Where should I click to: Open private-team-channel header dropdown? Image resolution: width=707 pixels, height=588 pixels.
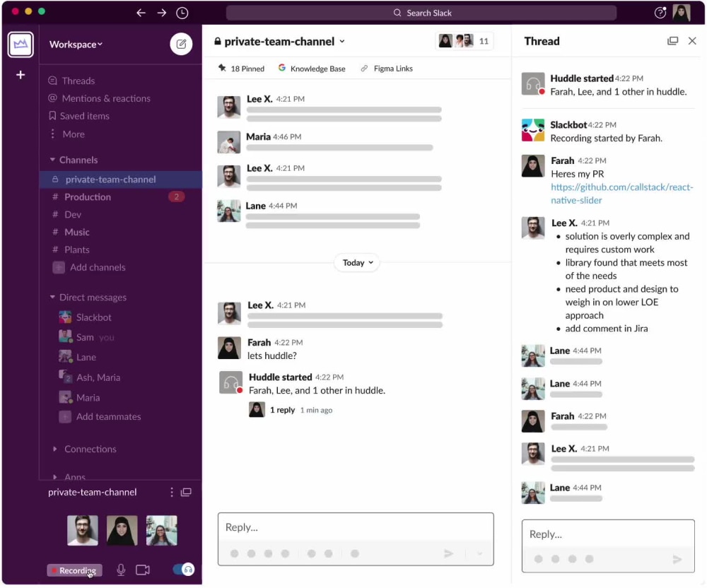(342, 41)
